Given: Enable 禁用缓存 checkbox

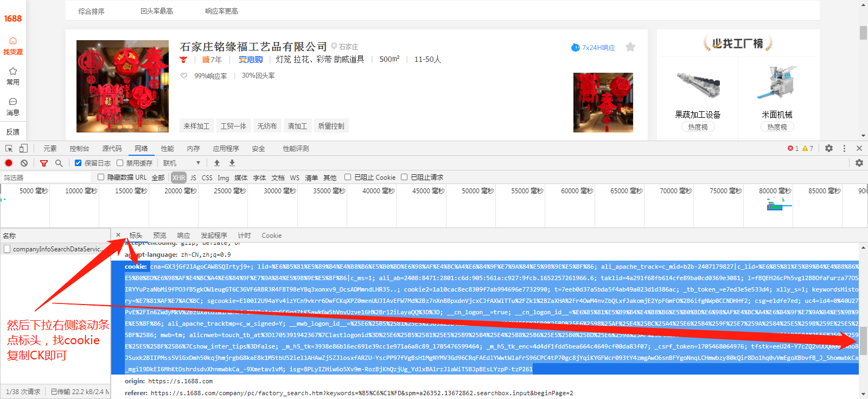Looking at the screenshot, I should click(120, 163).
